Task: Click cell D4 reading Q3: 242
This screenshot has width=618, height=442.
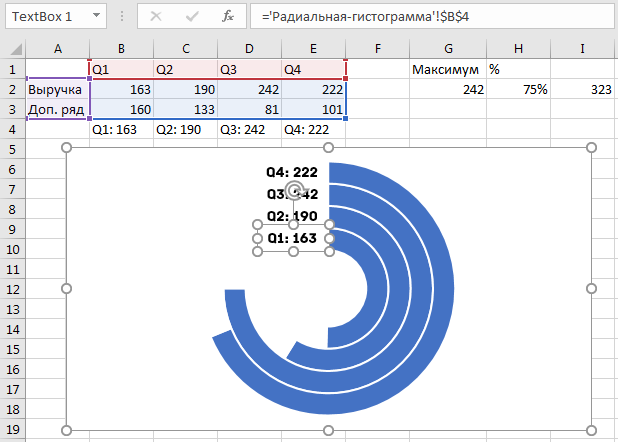Action: 249,129
